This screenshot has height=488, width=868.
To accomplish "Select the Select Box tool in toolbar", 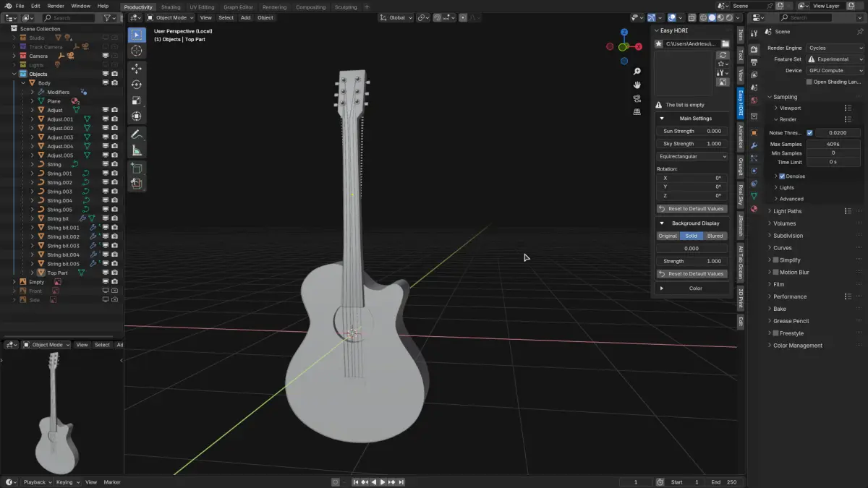I will tap(137, 35).
